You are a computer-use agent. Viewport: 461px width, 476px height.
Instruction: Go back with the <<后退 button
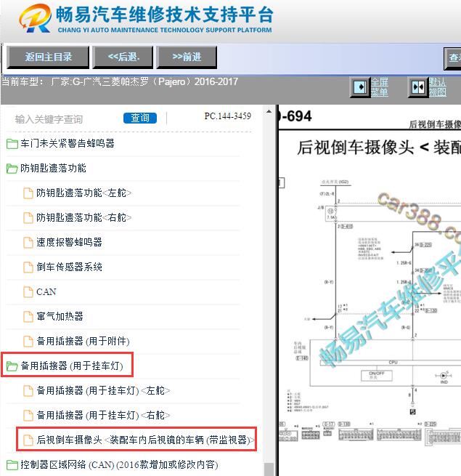pos(123,57)
